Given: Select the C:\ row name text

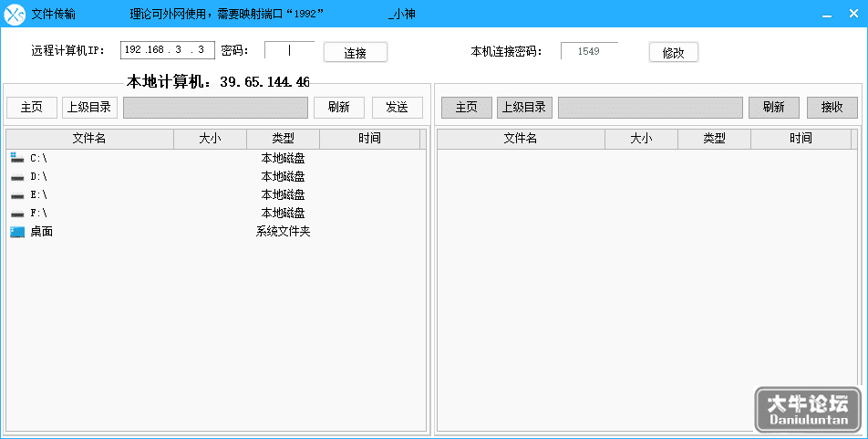Looking at the screenshot, I should [x=38, y=159].
